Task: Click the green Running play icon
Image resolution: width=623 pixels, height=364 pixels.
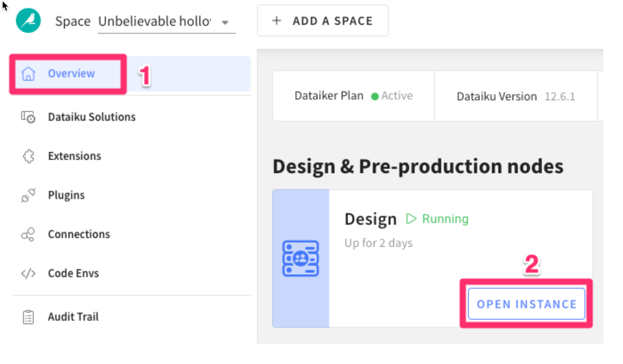Action: (411, 218)
